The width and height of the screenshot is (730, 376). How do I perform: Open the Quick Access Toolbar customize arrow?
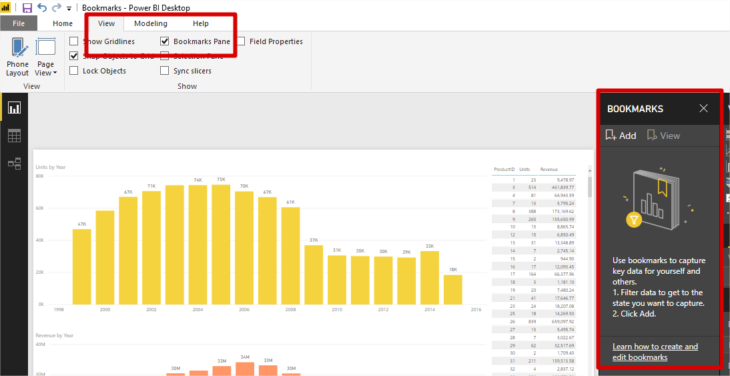pos(69,8)
